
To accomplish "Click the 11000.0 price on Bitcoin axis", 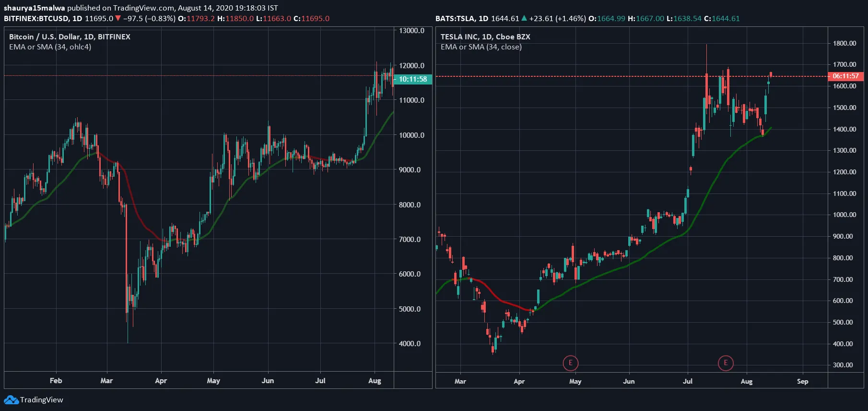I will pos(412,100).
